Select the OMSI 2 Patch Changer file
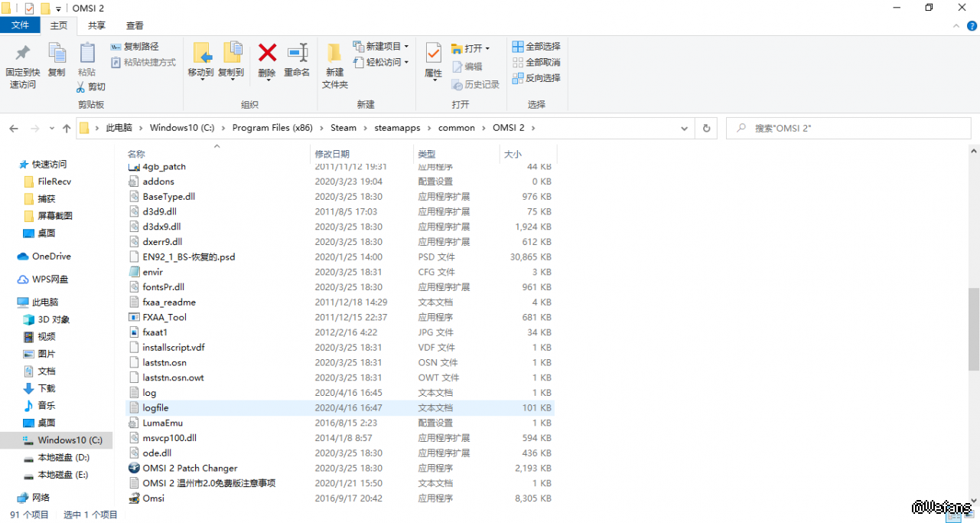This screenshot has width=980, height=523. coord(339,468)
